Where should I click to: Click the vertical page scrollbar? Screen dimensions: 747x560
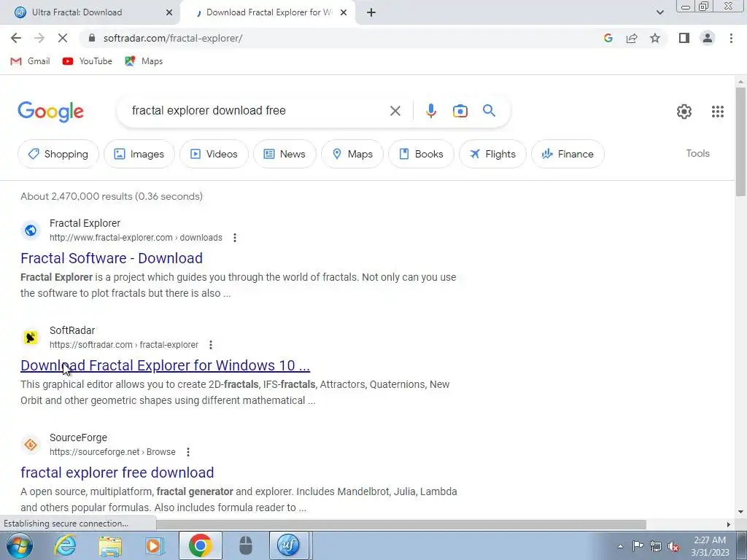point(740,141)
